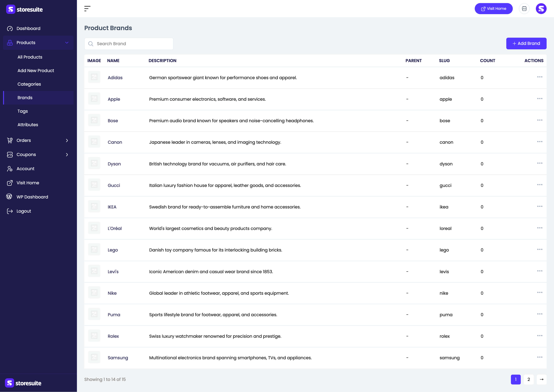This screenshot has width=554, height=392.
Task: Click the next page arrow button
Action: [x=542, y=379]
